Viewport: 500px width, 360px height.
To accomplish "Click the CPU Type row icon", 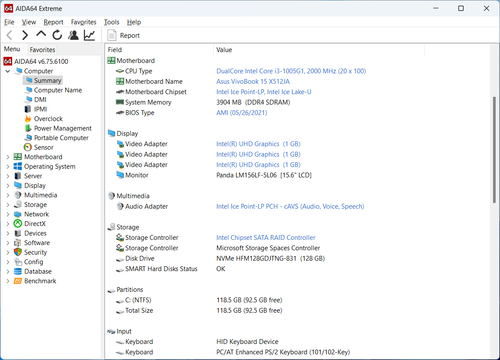I will click(120, 71).
